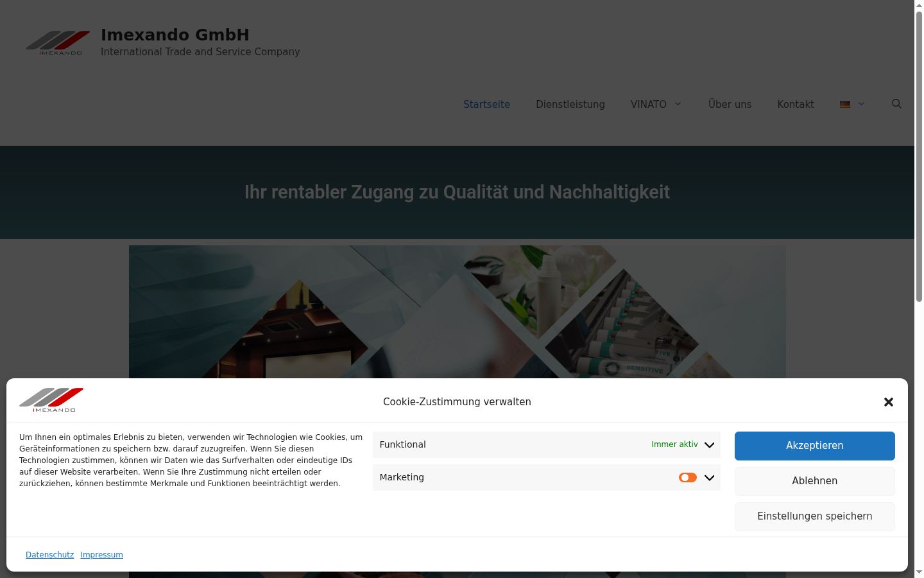Open the language selector dropdown arrow
Image resolution: width=924 pixels, height=578 pixels.
[x=861, y=104]
